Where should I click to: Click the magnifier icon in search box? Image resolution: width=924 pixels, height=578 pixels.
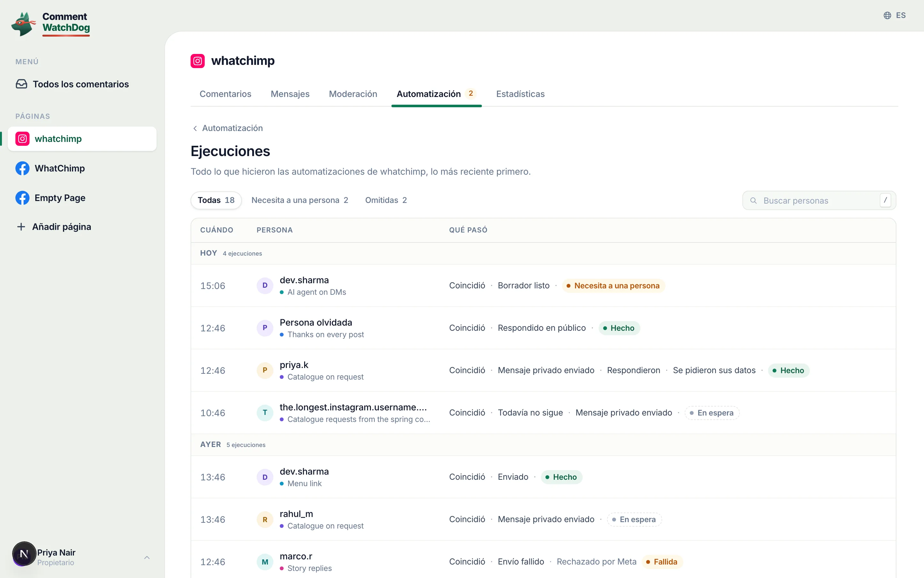tap(753, 201)
